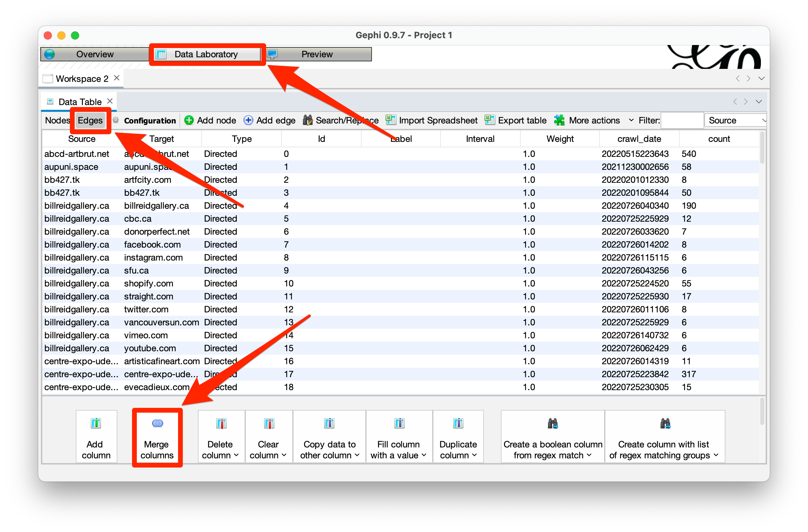Click Create boolean column regex icon
Image resolution: width=808 pixels, height=532 pixels.
point(553,423)
